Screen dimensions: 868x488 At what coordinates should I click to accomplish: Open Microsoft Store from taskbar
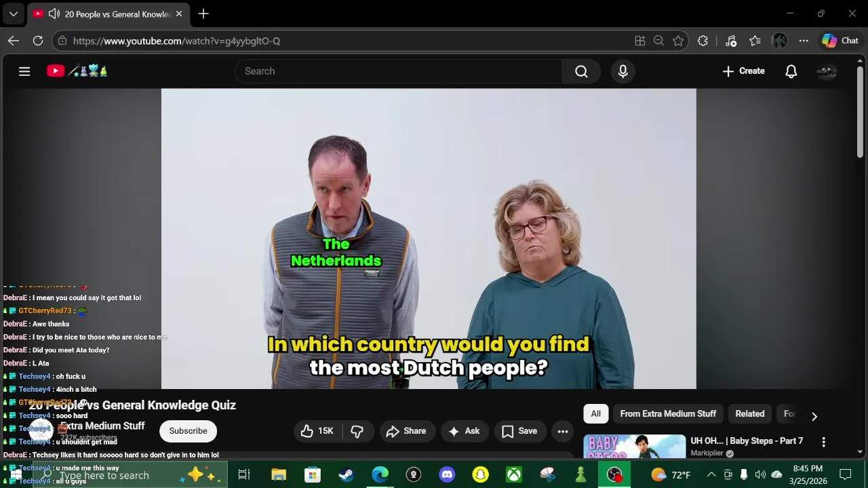point(312,474)
